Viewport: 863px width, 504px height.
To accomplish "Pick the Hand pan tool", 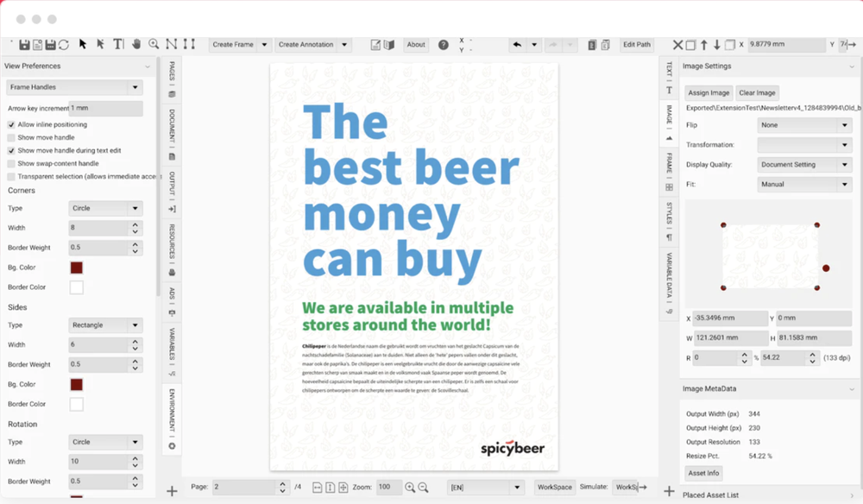I will pyautogui.click(x=136, y=44).
